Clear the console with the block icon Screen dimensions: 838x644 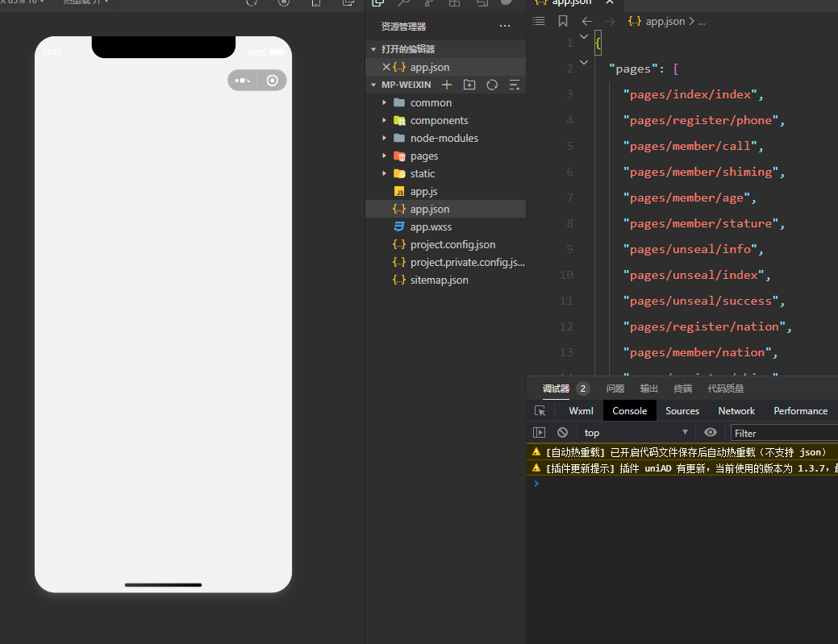click(562, 433)
